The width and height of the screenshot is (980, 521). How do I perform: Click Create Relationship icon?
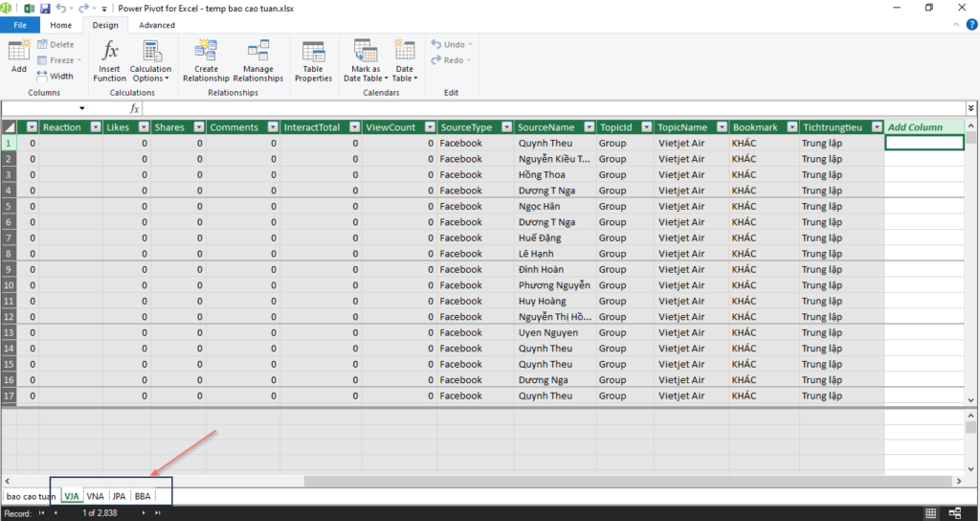point(206,60)
